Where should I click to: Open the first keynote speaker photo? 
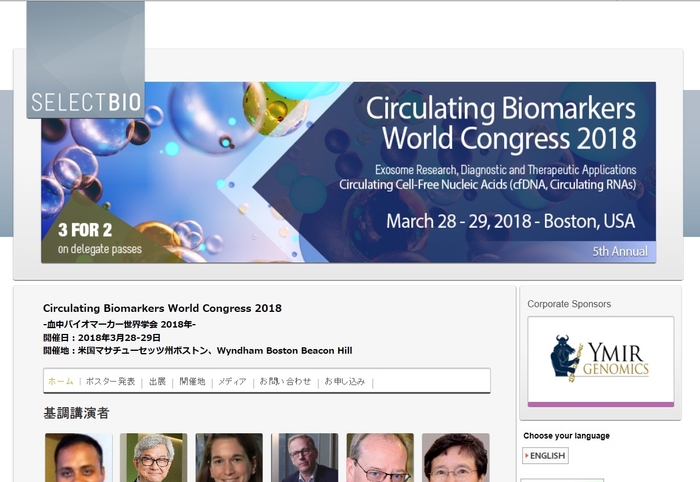tap(79, 457)
